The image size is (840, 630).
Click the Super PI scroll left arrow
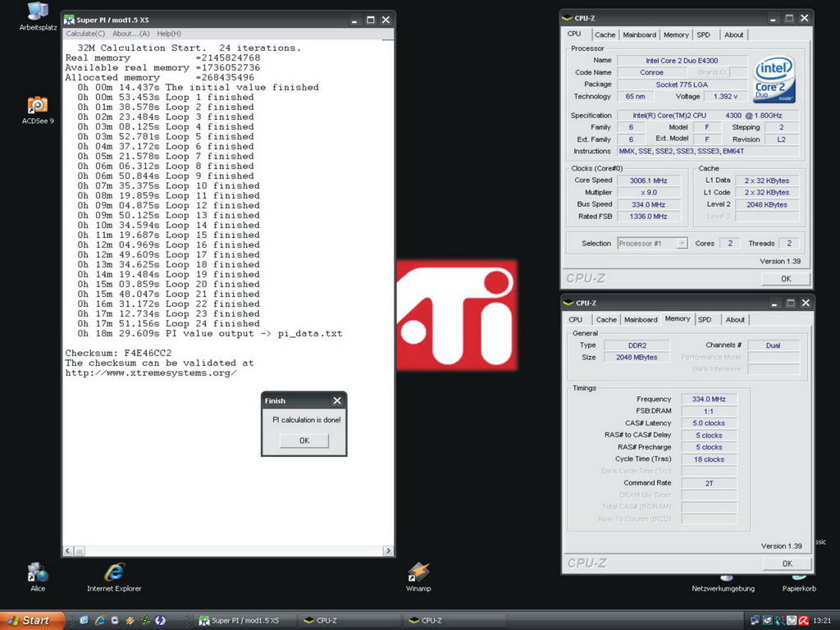[x=68, y=550]
